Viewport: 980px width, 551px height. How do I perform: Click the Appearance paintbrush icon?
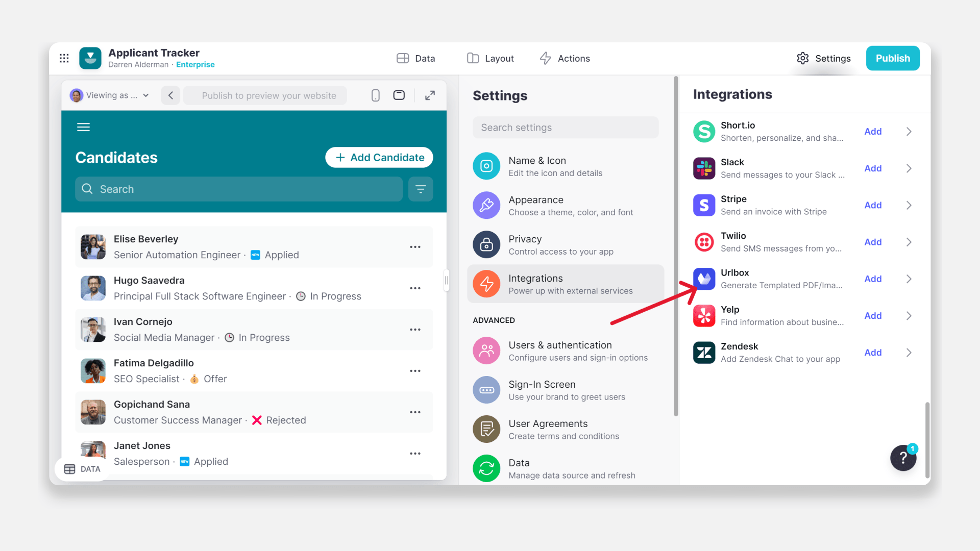tap(486, 205)
